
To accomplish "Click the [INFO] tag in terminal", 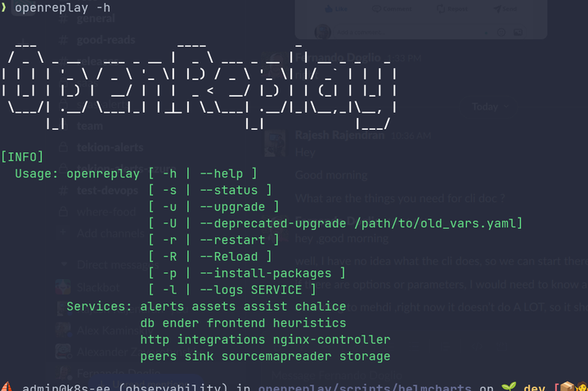I will point(22,157).
